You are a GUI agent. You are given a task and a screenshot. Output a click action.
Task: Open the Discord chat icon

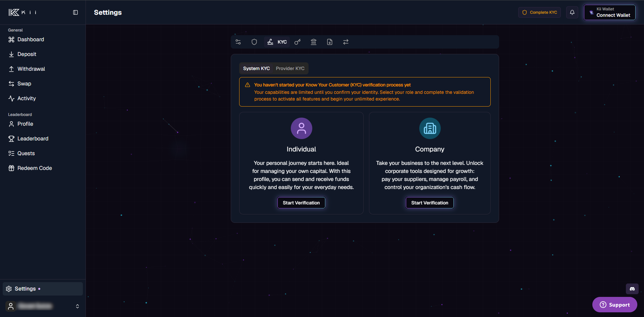(632, 289)
